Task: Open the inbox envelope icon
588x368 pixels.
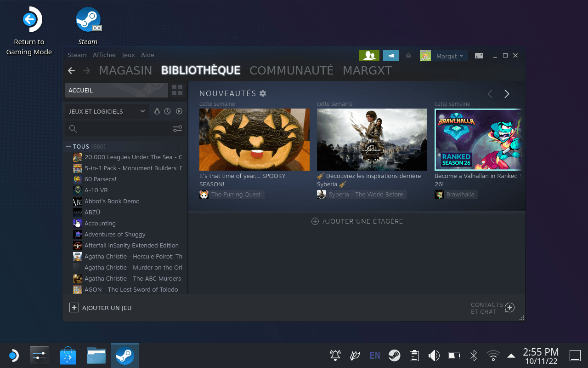Action: pos(409,55)
